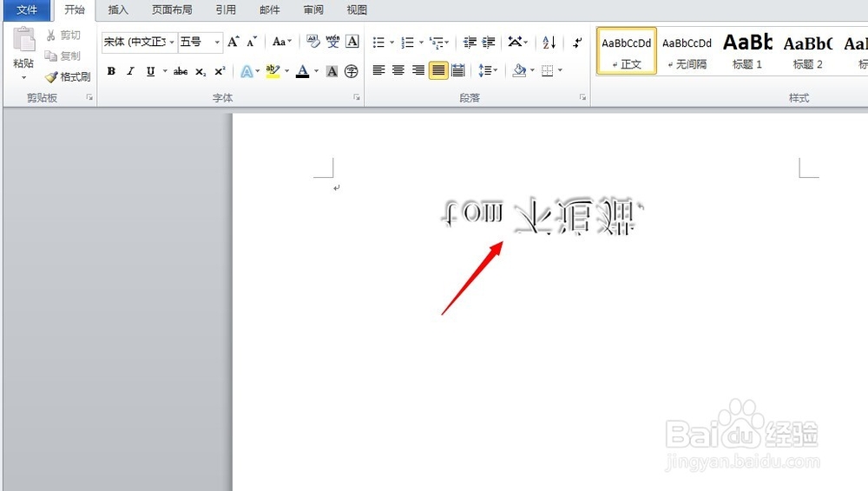868x491 pixels.
Task: Select the 开始 Home tab
Action: coord(74,10)
